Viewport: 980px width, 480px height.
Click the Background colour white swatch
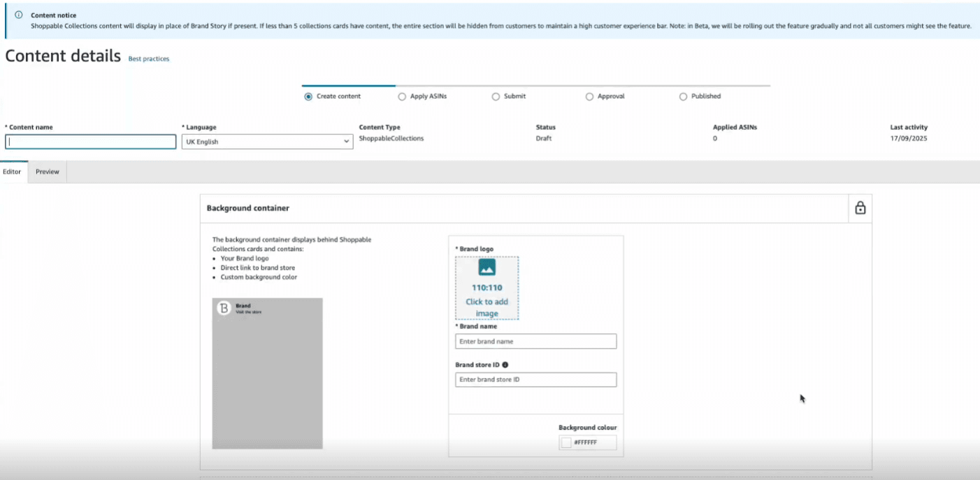pos(566,442)
